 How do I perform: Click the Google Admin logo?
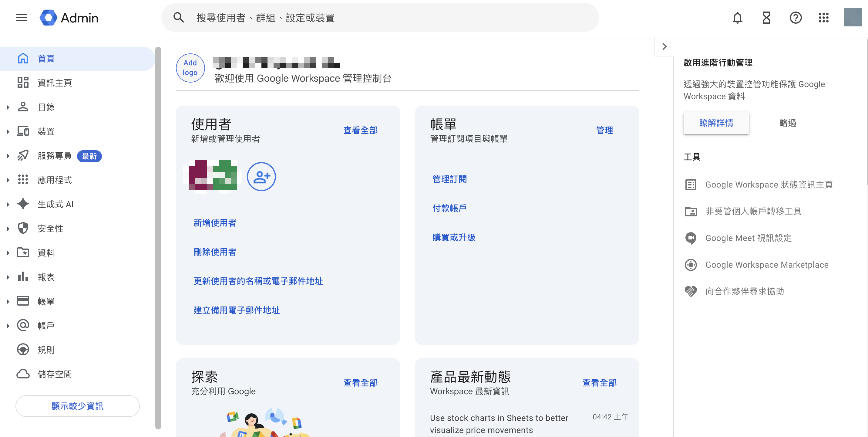tap(69, 18)
